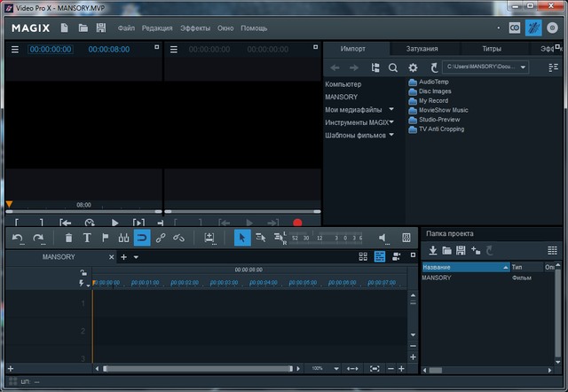Image resolution: width=568 pixels, height=392 pixels.
Task: Switch to storyboard grid view mode
Action: pyautogui.click(x=363, y=256)
